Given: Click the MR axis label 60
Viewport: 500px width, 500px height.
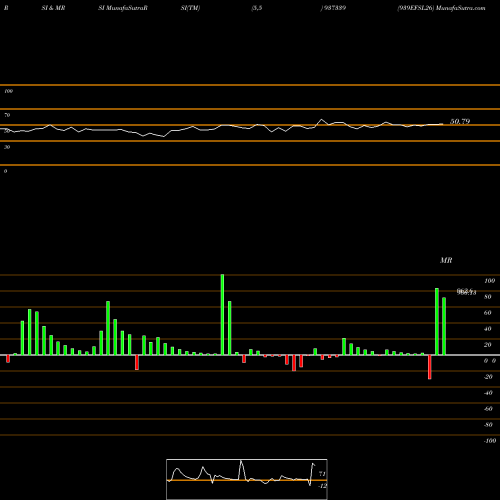Looking at the screenshot, I should 488,313.
